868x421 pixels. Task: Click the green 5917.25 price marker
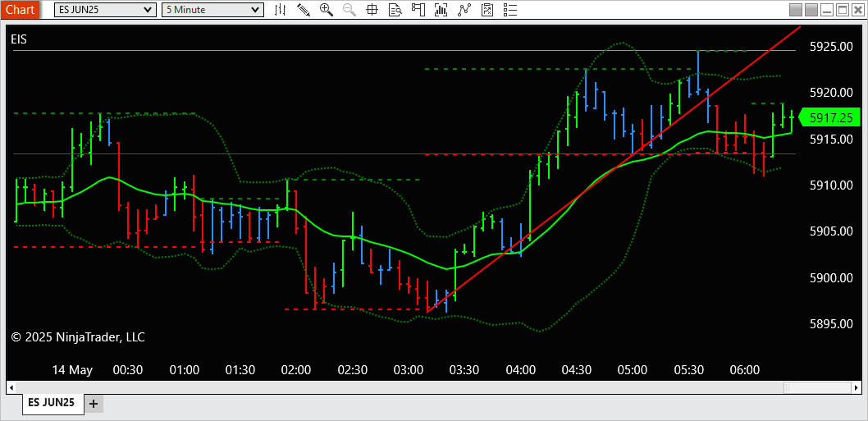(829, 117)
